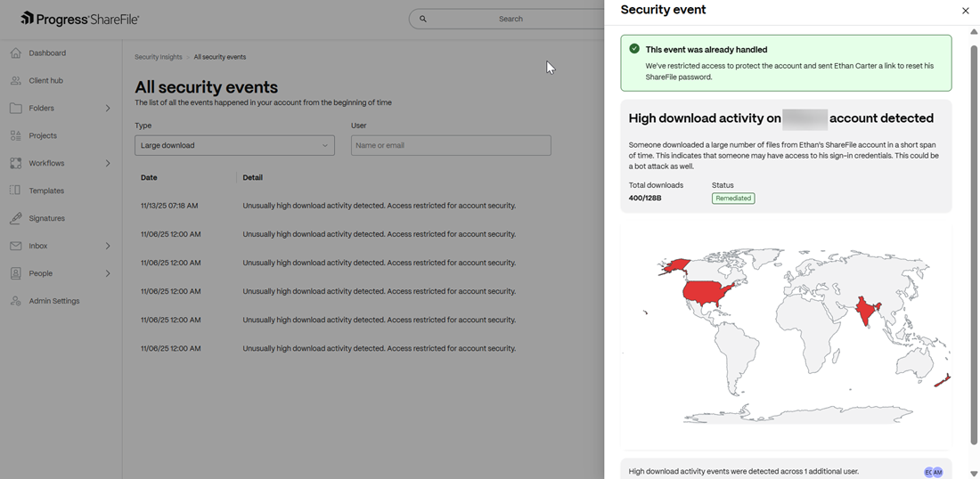The width and height of the screenshot is (980, 479).
Task: Expand the Workflows submenu arrow
Action: [108, 164]
